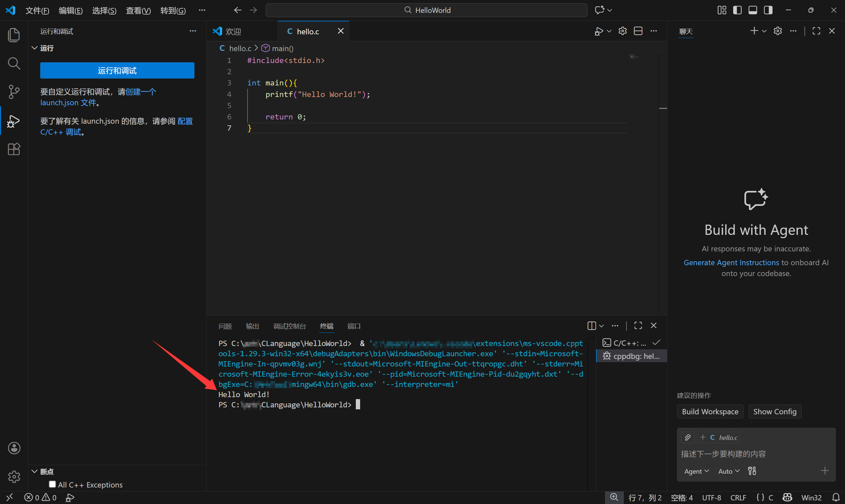
Task: Open the Generate Agent Instructions link
Action: (731, 262)
